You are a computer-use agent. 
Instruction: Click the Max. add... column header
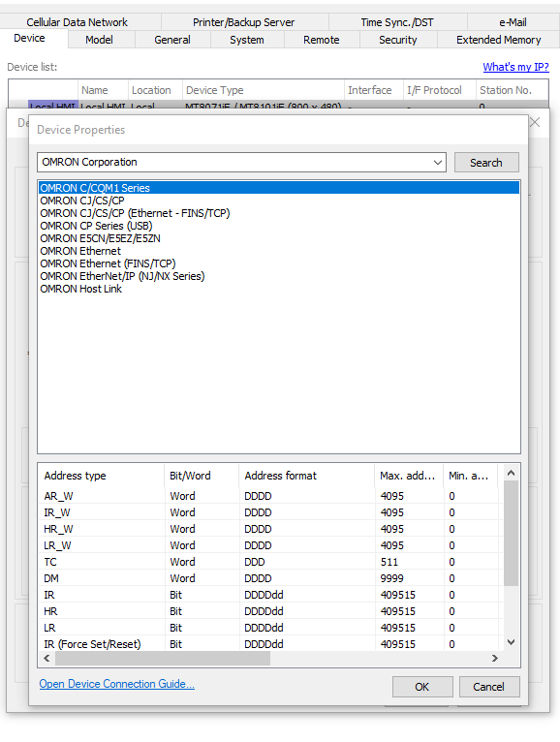[409, 476]
